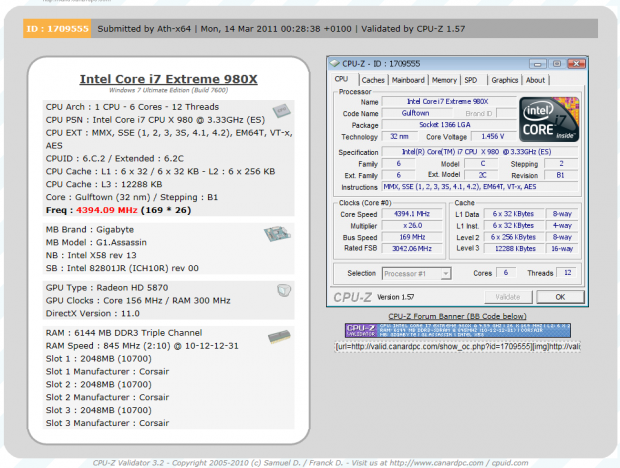Click the Core Voltage 1.456 V field
620x468 pixels.
point(493,136)
